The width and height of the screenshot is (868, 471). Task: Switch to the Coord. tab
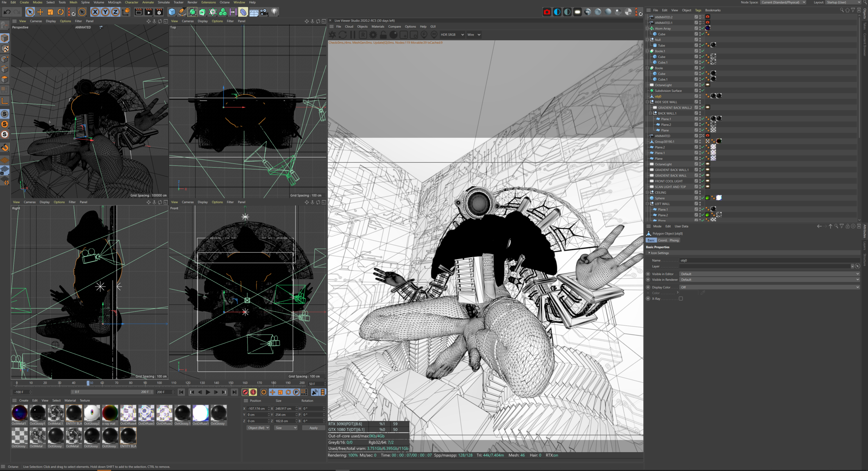click(x=662, y=240)
